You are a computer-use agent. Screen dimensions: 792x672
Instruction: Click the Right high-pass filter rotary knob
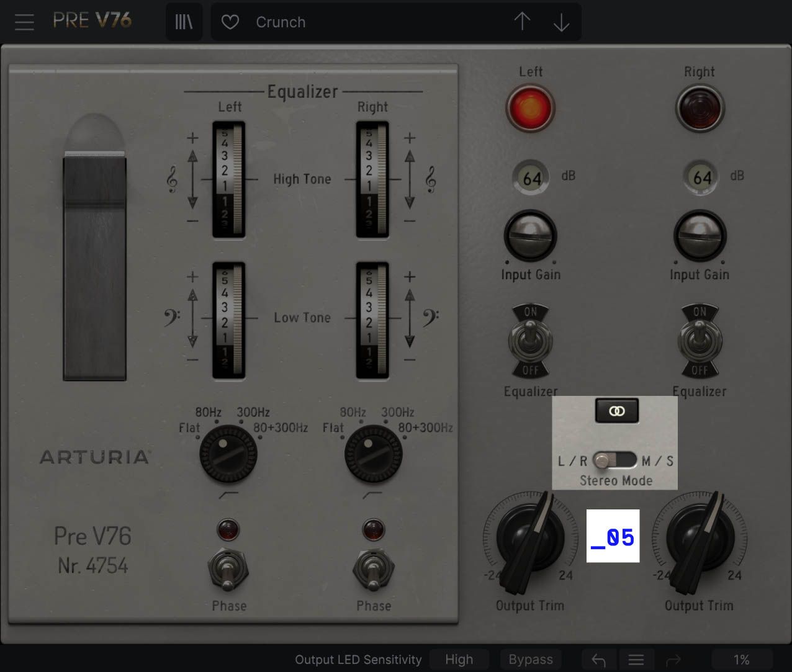point(373,454)
